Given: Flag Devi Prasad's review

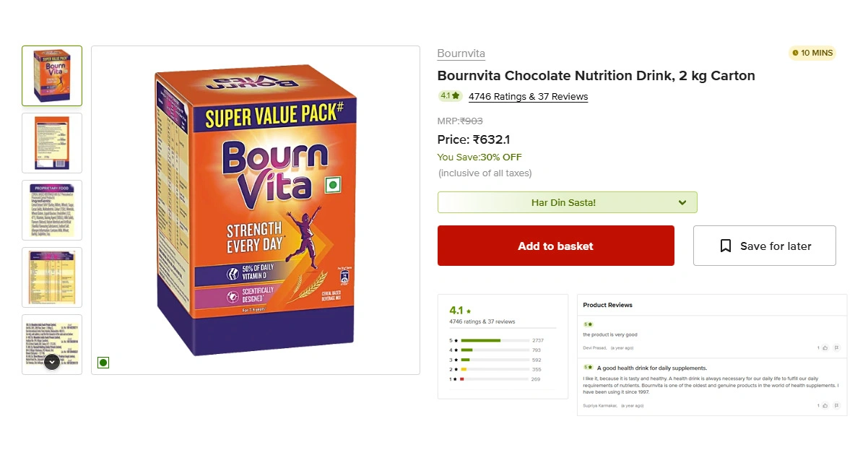Looking at the screenshot, I should 836,347.
